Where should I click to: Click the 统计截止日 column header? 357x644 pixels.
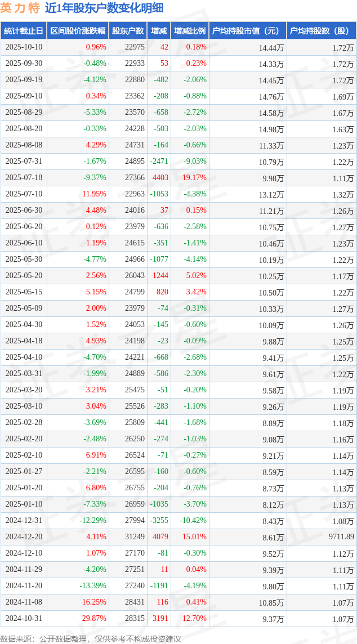pyautogui.click(x=24, y=31)
